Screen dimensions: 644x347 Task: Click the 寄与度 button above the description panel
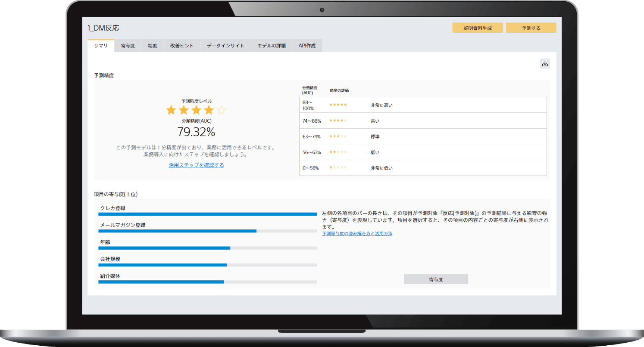pos(436,279)
